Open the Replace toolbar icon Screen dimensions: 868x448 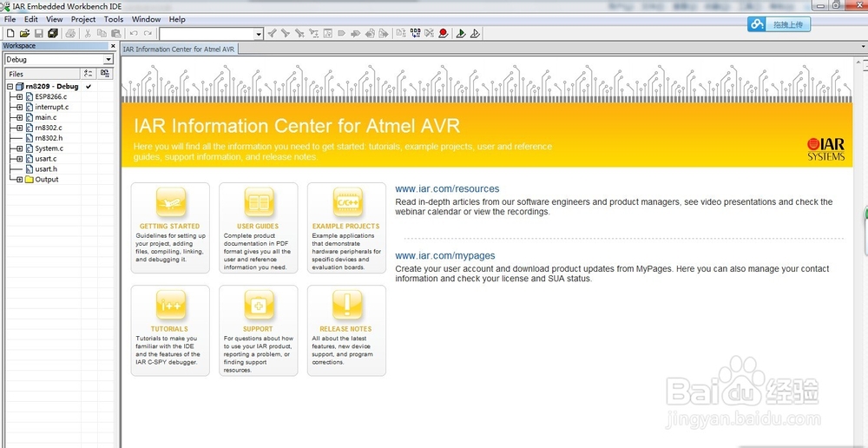(x=314, y=33)
